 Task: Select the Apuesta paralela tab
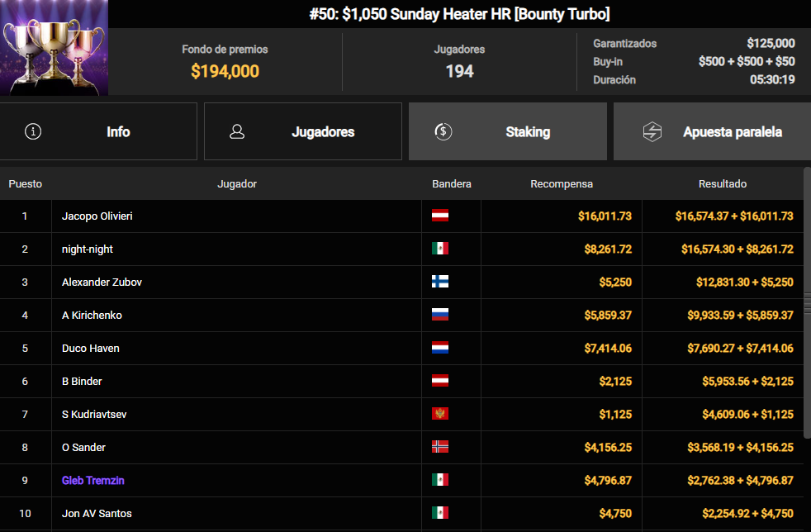click(712, 131)
